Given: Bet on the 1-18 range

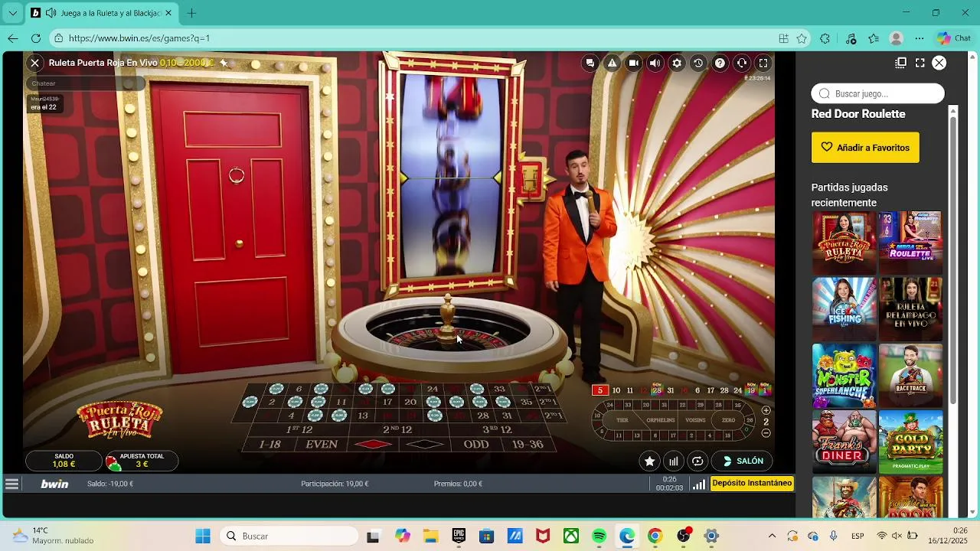Looking at the screenshot, I should (x=269, y=445).
